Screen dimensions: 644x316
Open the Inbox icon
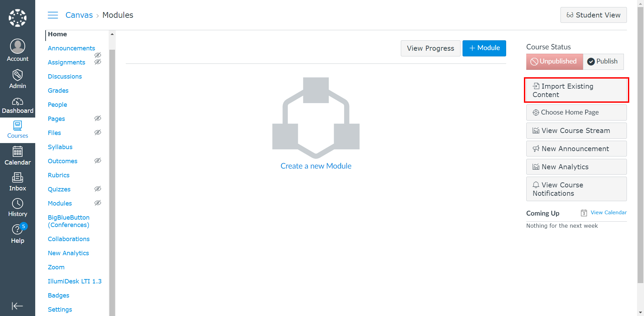point(17,177)
